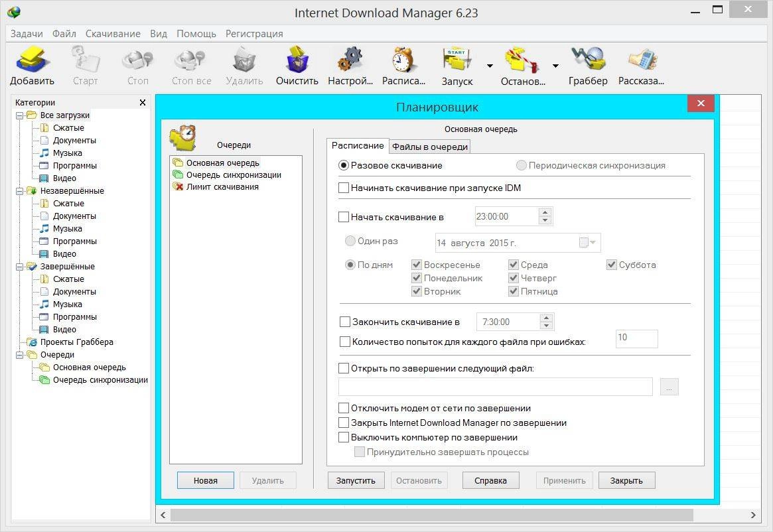
Task: Open the Задачи menu
Action: tap(27, 34)
